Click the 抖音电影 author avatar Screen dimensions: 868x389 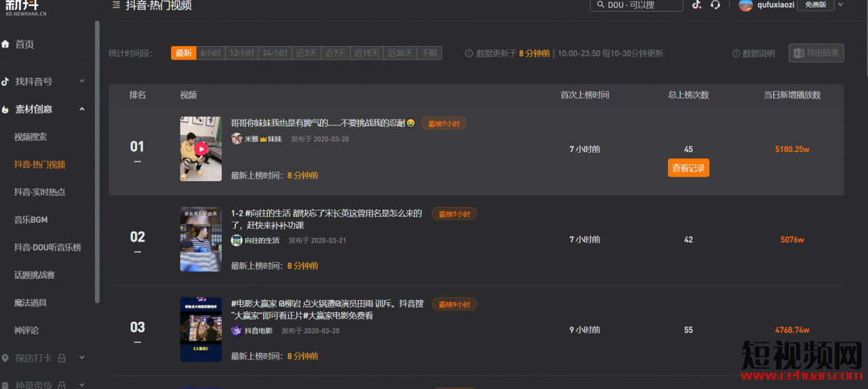(x=237, y=331)
